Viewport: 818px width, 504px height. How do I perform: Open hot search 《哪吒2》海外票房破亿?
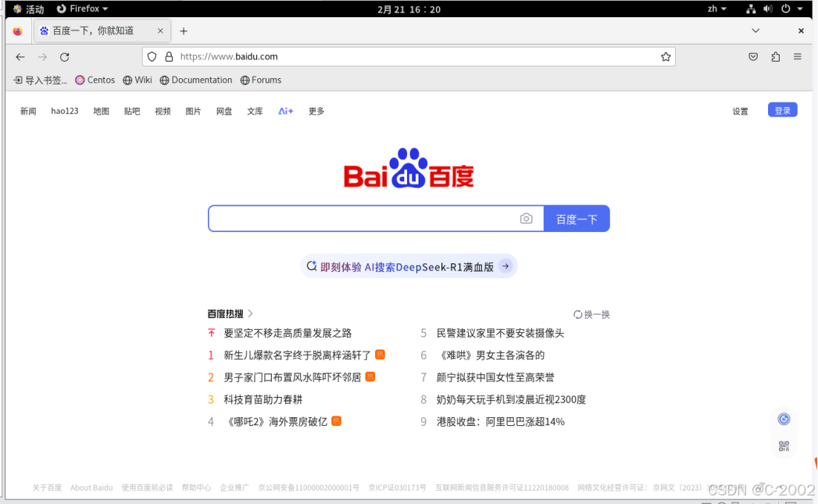point(276,422)
